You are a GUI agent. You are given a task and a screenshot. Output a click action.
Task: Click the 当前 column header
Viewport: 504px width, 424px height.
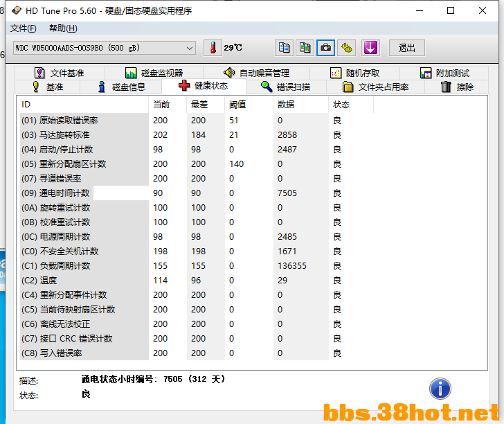click(x=168, y=105)
